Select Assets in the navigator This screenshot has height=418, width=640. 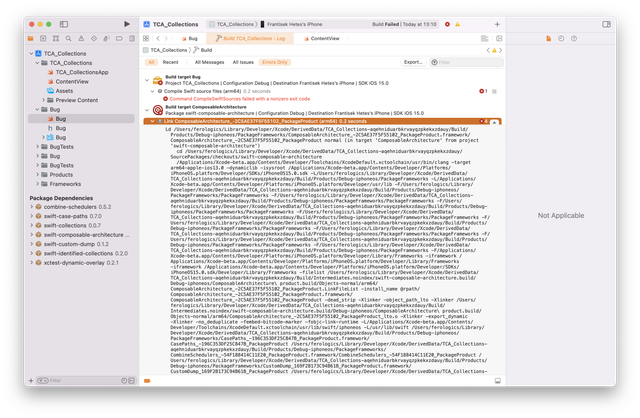[x=64, y=91]
